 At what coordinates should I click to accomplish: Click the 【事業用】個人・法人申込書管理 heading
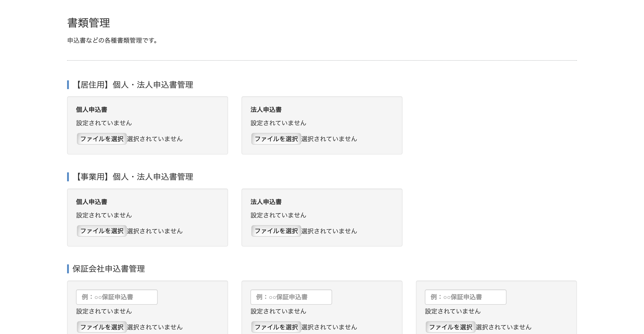pos(133,177)
